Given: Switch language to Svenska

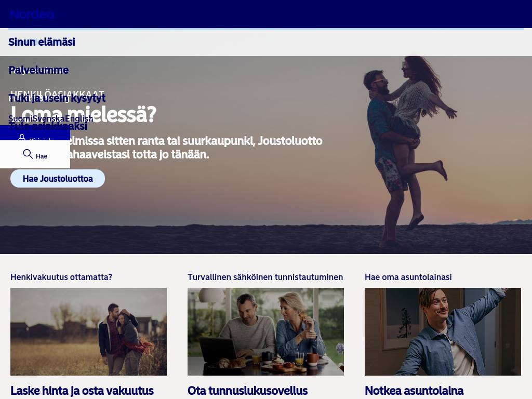Looking at the screenshot, I should click(48, 119).
